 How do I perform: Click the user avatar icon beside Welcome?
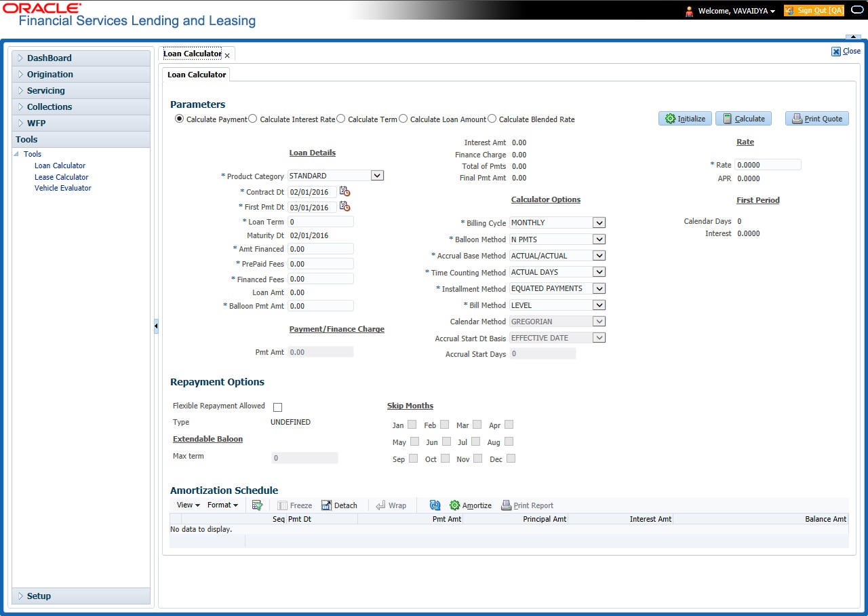pos(689,11)
